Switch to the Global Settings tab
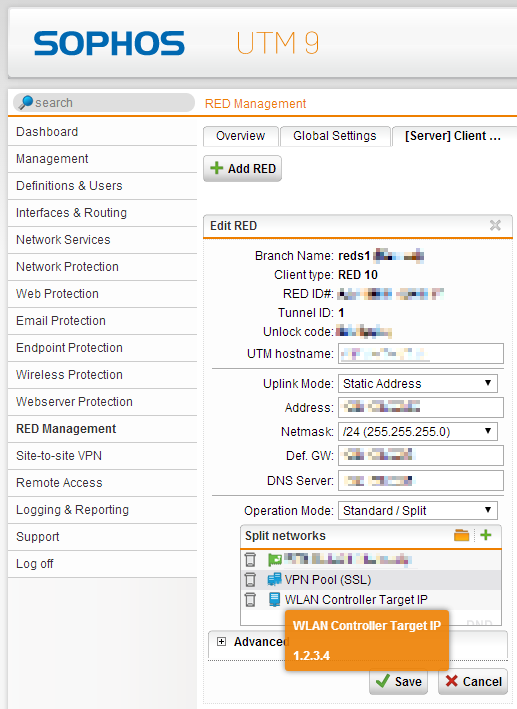The image size is (517, 709). coord(335,136)
